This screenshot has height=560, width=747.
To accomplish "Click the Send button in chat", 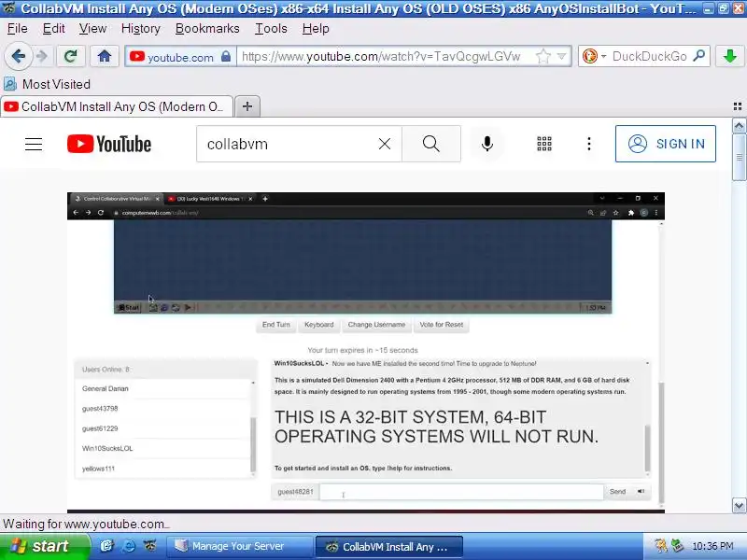I will pyautogui.click(x=617, y=492).
